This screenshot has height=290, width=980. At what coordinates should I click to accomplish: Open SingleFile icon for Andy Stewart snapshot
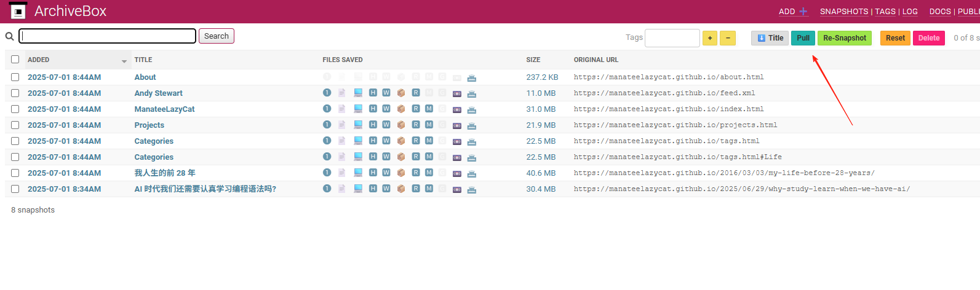click(327, 93)
